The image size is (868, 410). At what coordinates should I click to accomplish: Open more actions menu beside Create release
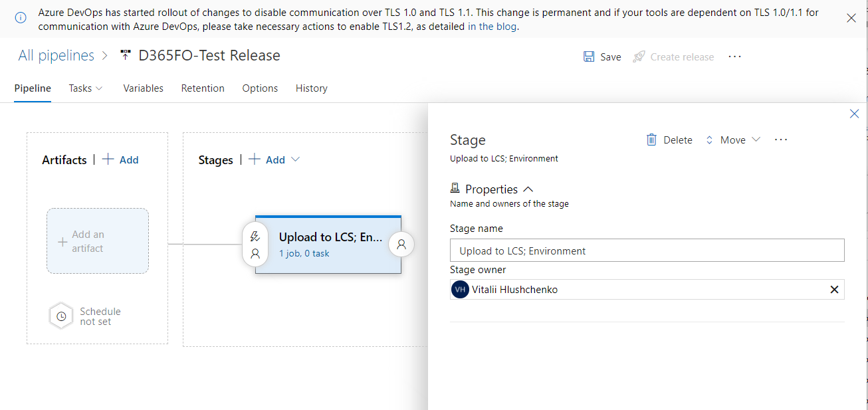coord(734,56)
